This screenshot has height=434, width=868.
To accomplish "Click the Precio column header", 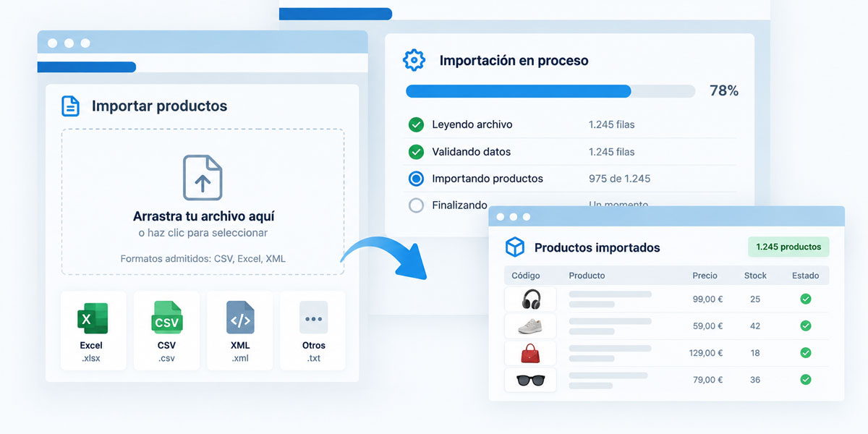I will point(705,276).
